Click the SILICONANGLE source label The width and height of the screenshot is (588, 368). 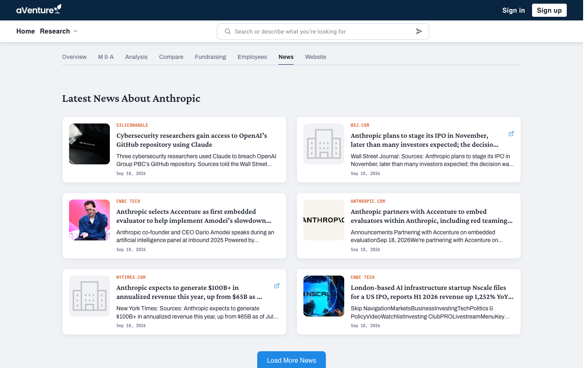point(132,125)
